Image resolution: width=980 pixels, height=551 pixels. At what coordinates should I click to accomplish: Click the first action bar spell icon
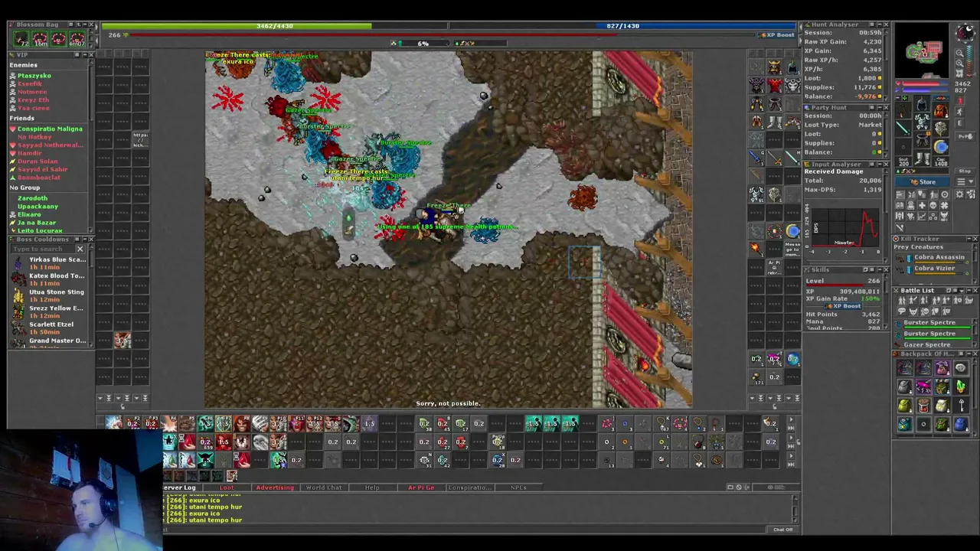click(113, 423)
